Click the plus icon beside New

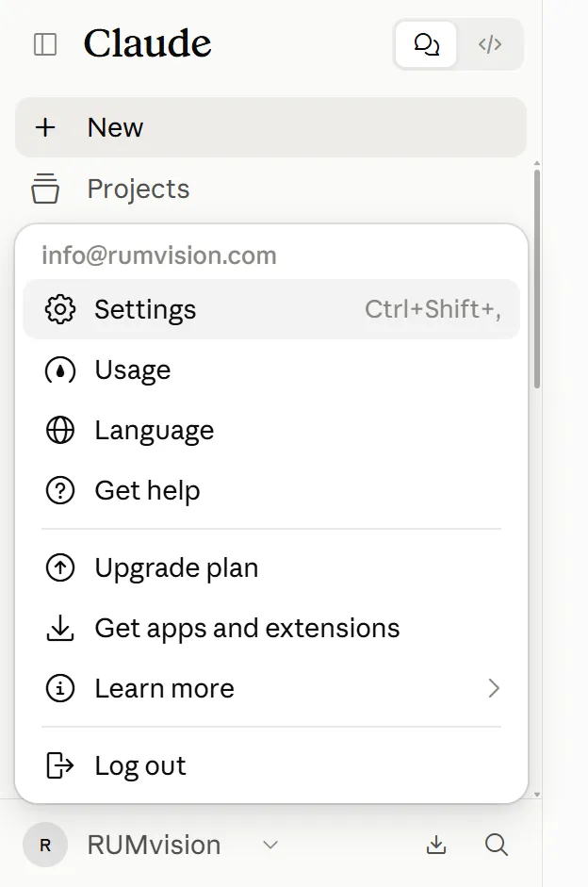tap(45, 127)
